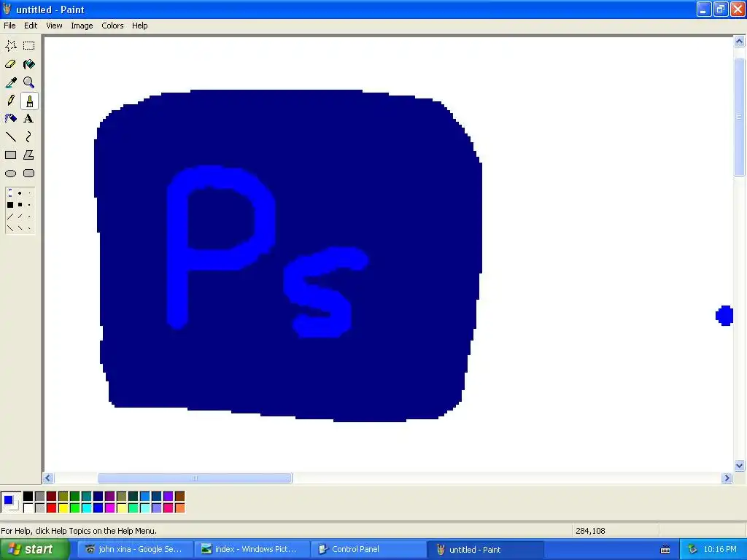Pick the large round brush shape
The height and width of the screenshot is (560, 747).
(x=10, y=193)
